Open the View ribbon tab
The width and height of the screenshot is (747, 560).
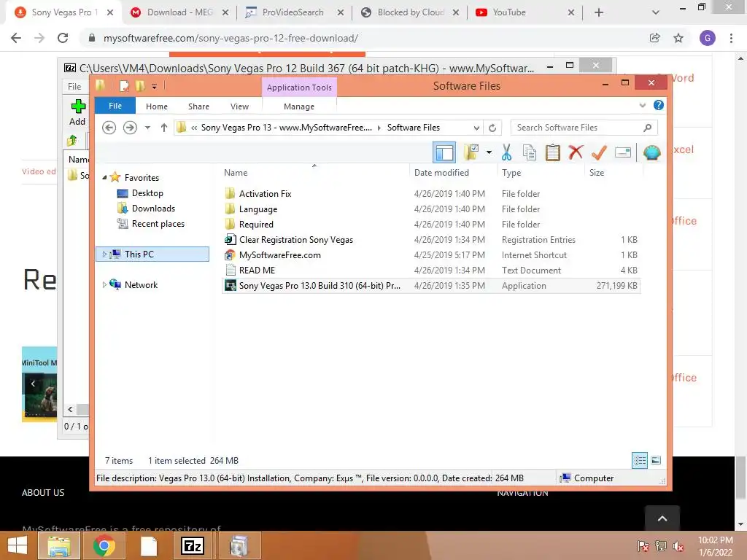239,106
